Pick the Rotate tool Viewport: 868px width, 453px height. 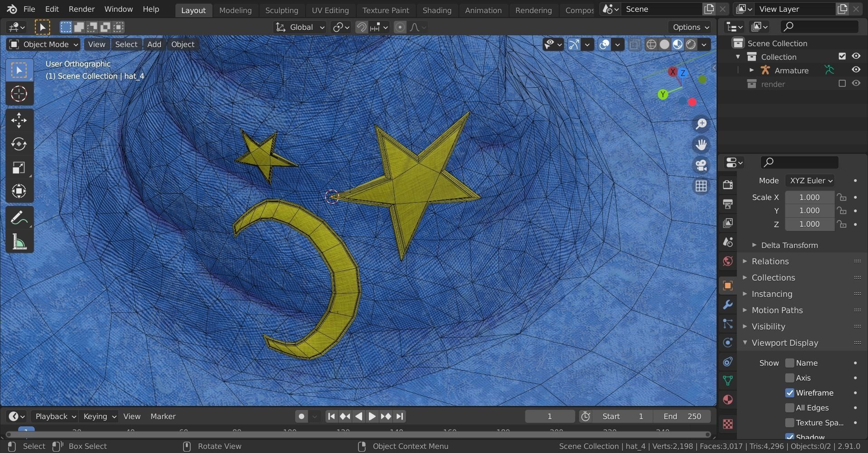pos(19,144)
